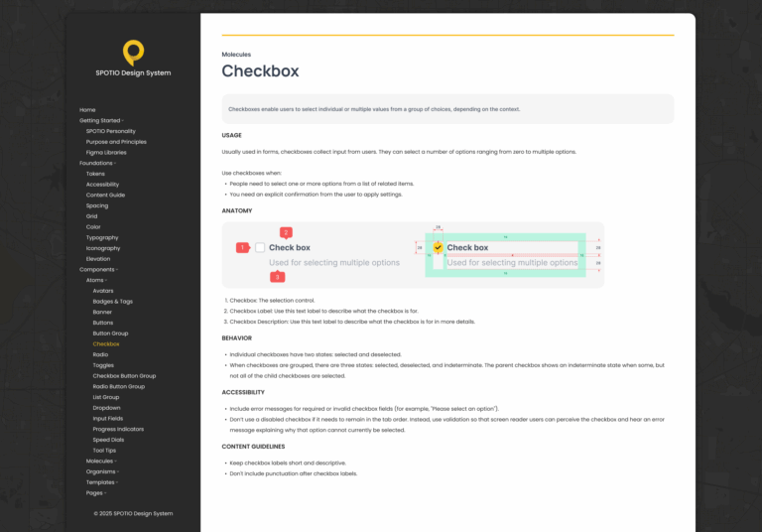
Task: Open Radio Button Group page
Action: (119, 387)
